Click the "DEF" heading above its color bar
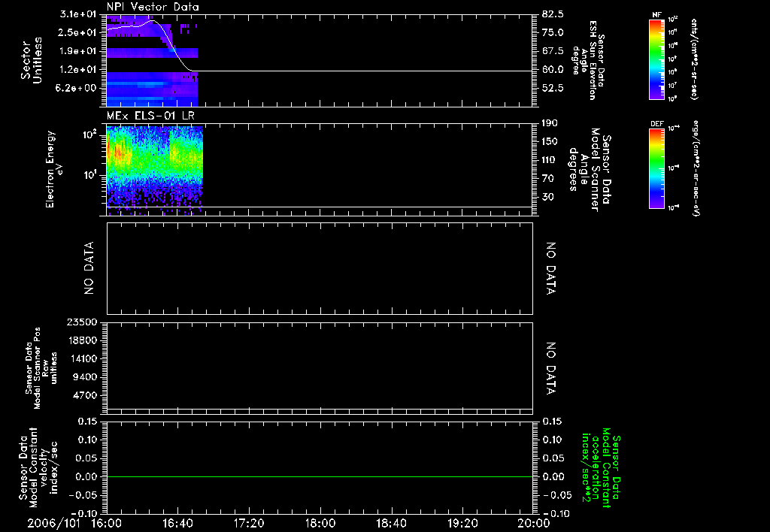The height and width of the screenshot is (532, 770). pos(656,124)
